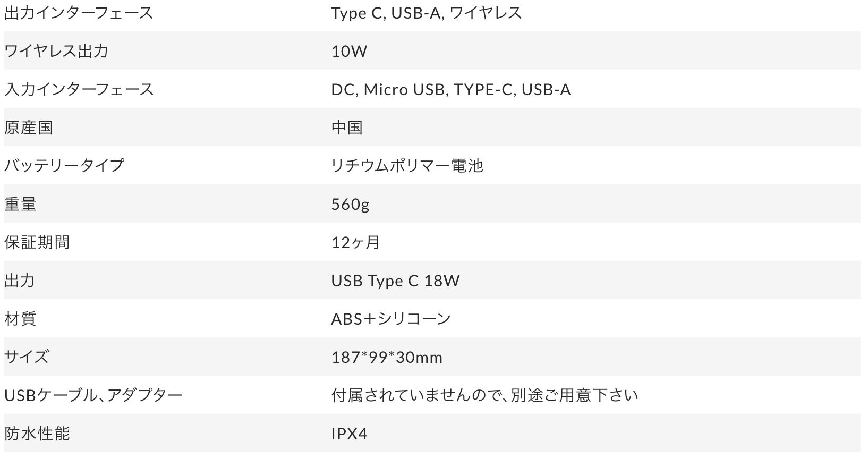Viewport: 868px width, 458px height.
Task: Click the 原産国 label
Action: coord(29,128)
